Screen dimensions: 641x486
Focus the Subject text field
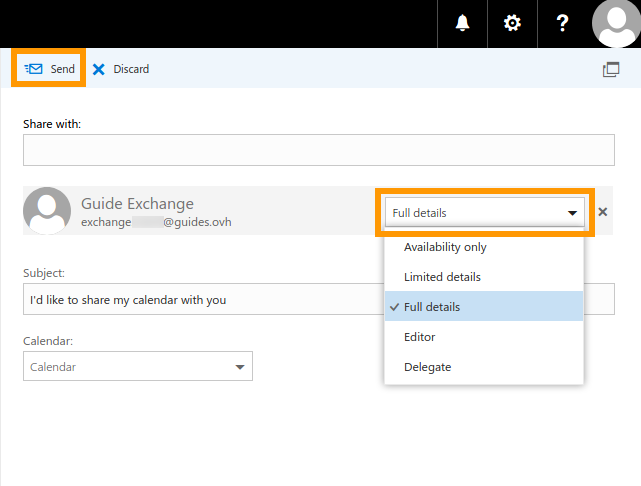click(200, 299)
